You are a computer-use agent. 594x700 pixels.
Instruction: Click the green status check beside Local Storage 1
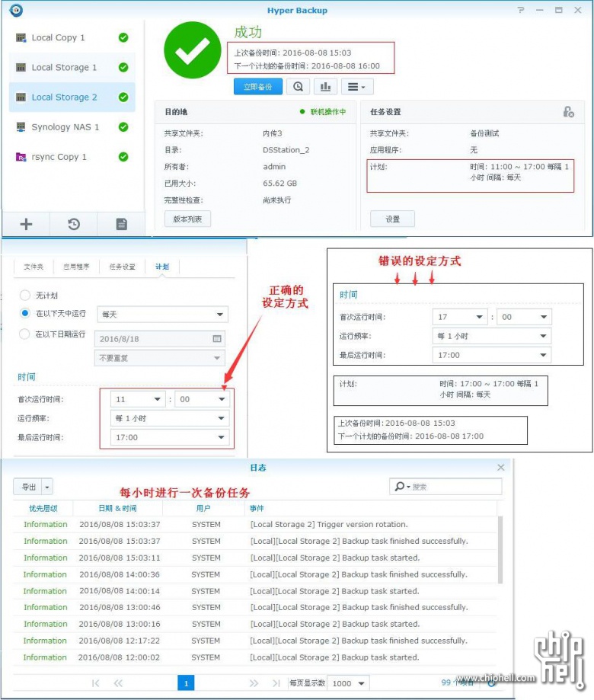click(x=123, y=68)
